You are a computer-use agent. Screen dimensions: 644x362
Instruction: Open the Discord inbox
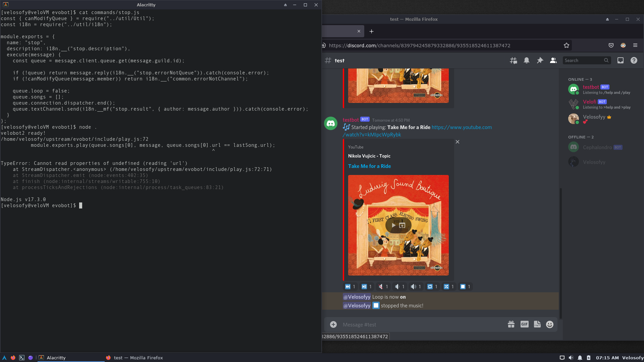[x=621, y=60]
